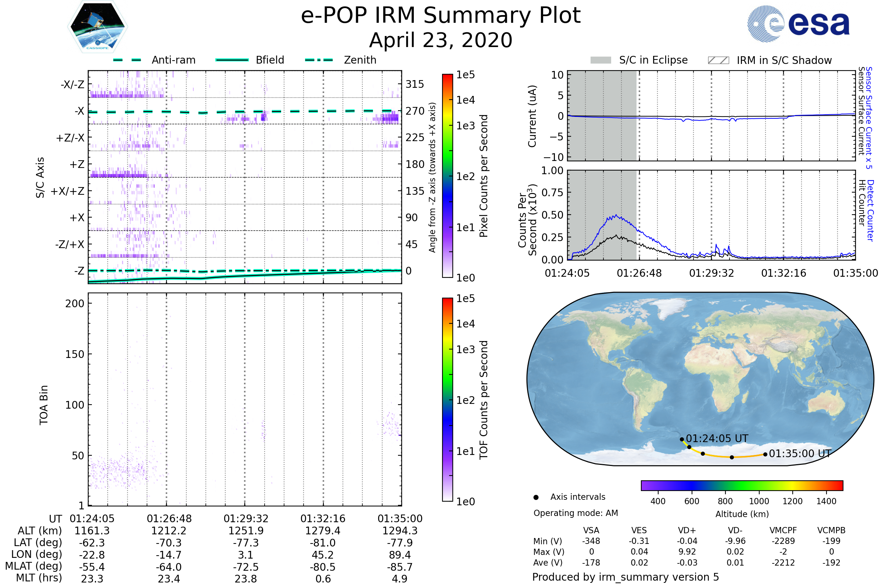Click the Pixel Counts per Second colorbar

[447, 176]
